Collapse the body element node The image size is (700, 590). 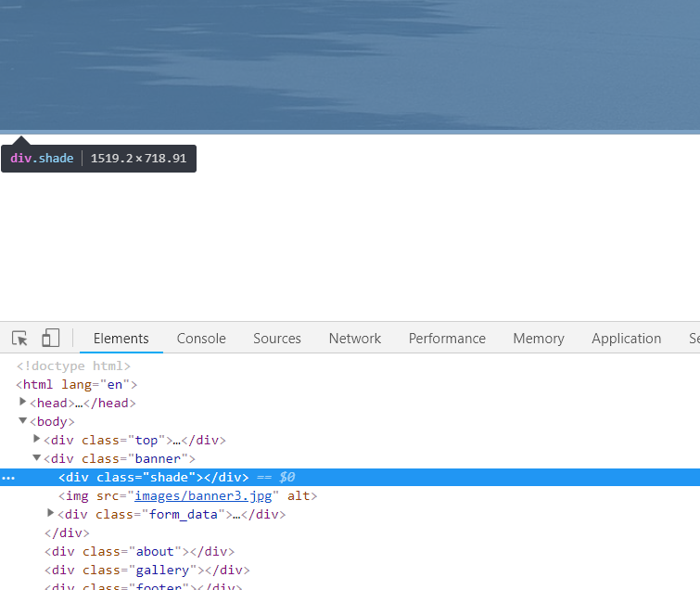point(22,421)
